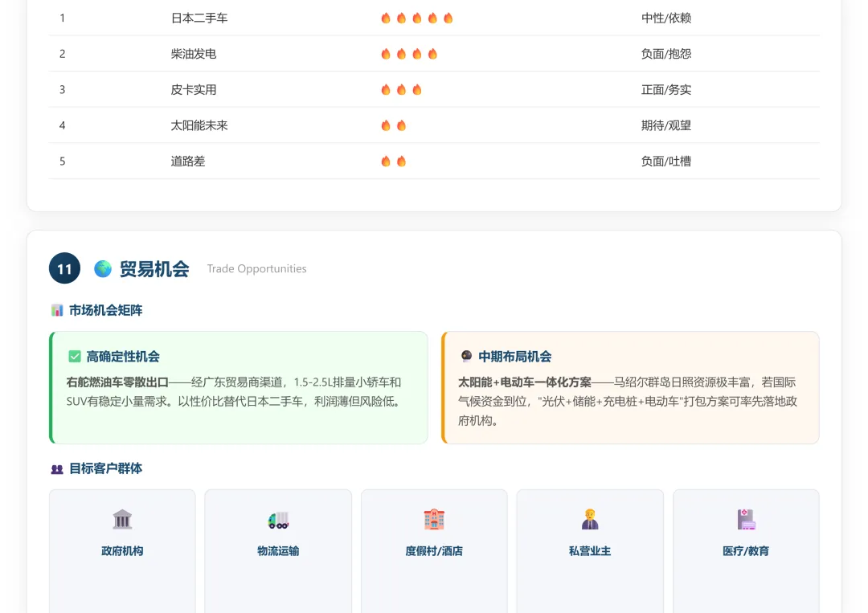Image resolution: width=868 pixels, height=613 pixels.
Task: Select the 中期布局机会 heading
Action: click(515, 357)
